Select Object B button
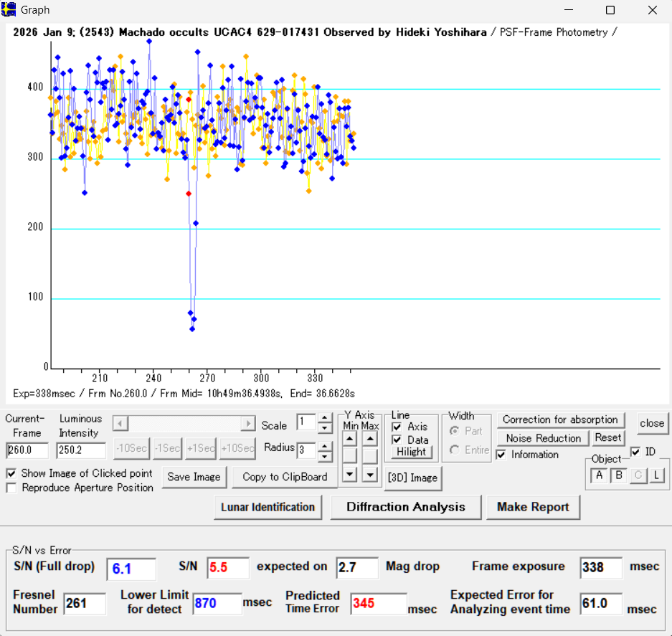Viewport: 672px width, 636px height. [618, 475]
